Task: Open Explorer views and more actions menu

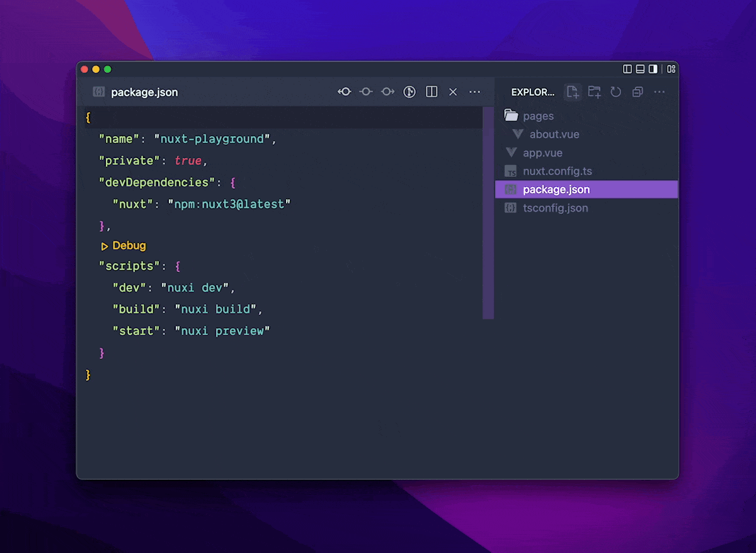Action: click(x=660, y=92)
